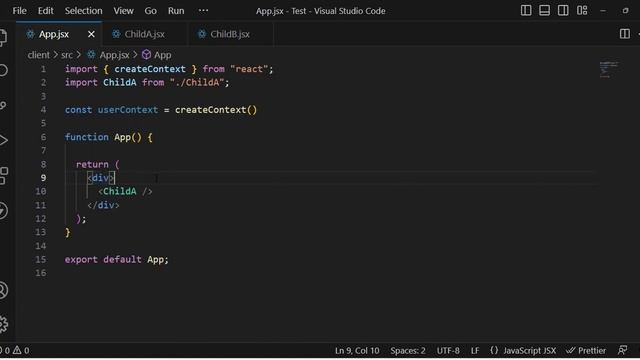The width and height of the screenshot is (640, 360).
Task: Open Explorer in the activity bar
Action: click(3, 37)
